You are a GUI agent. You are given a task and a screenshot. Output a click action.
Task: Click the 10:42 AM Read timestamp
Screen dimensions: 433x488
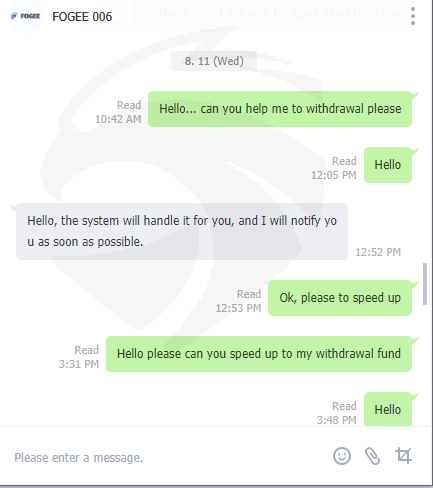[118, 112]
